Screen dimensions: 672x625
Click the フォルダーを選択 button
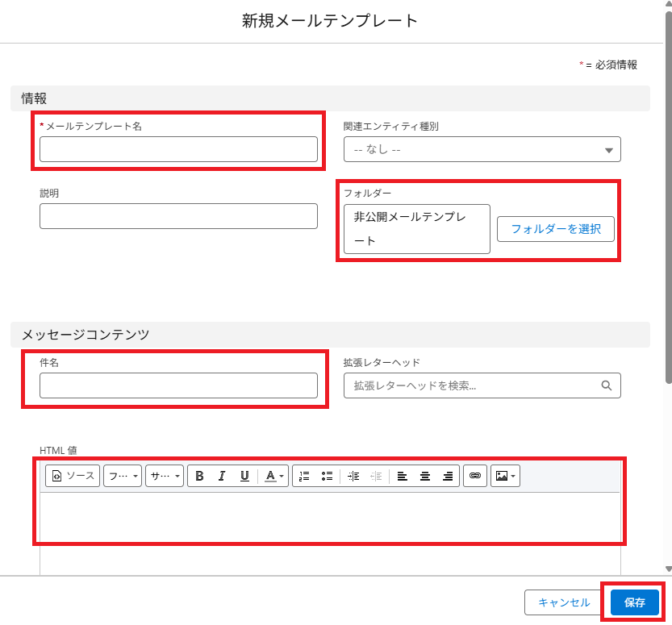(556, 229)
